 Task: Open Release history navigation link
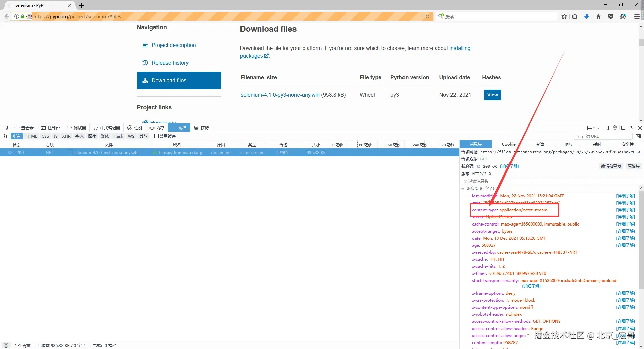pos(170,63)
